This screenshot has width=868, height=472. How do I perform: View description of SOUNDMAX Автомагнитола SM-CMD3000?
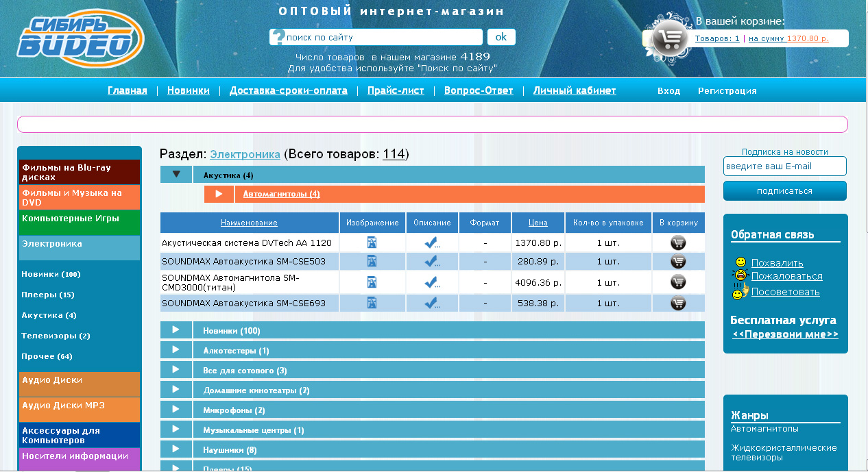coord(432,282)
